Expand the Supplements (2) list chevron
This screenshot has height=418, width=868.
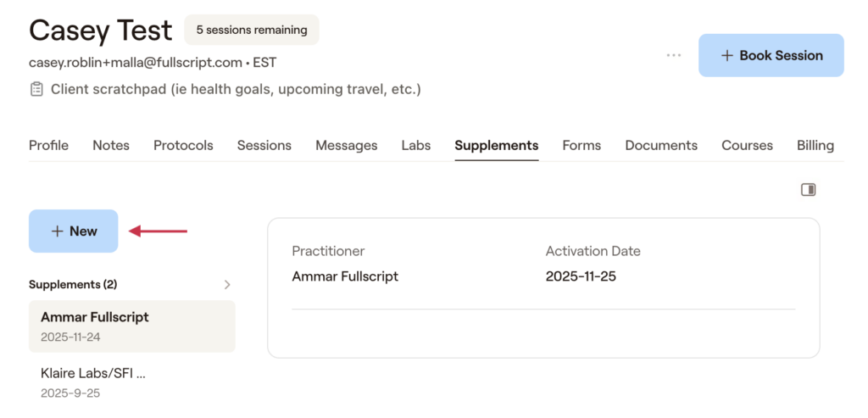coord(227,285)
